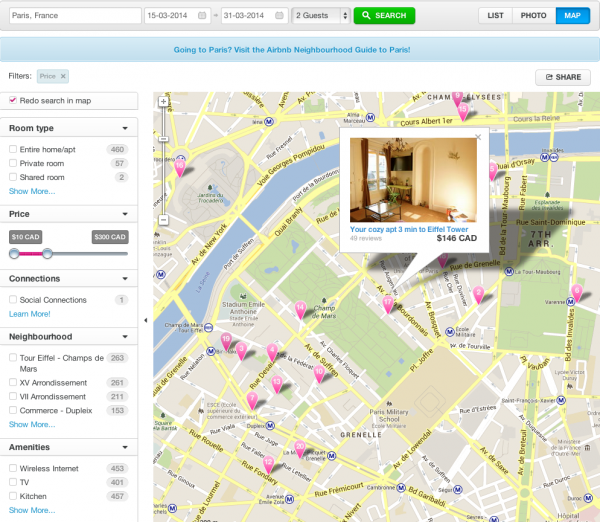Click map pin number 16
Viewport: 600px width, 522px height.
pyautogui.click(x=179, y=167)
